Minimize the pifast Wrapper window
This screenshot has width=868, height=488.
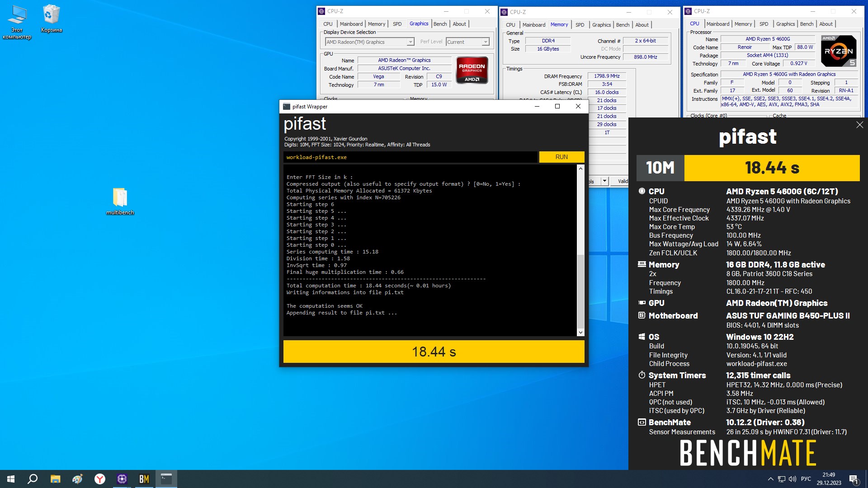click(537, 107)
